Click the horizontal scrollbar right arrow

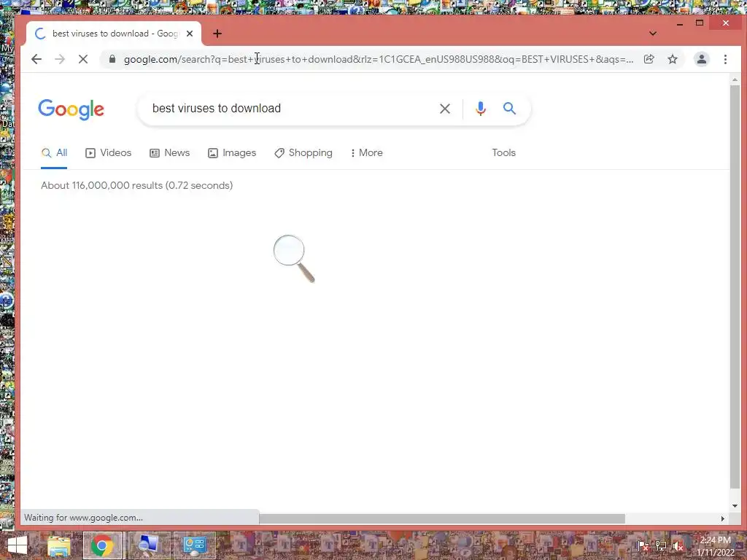point(723,518)
